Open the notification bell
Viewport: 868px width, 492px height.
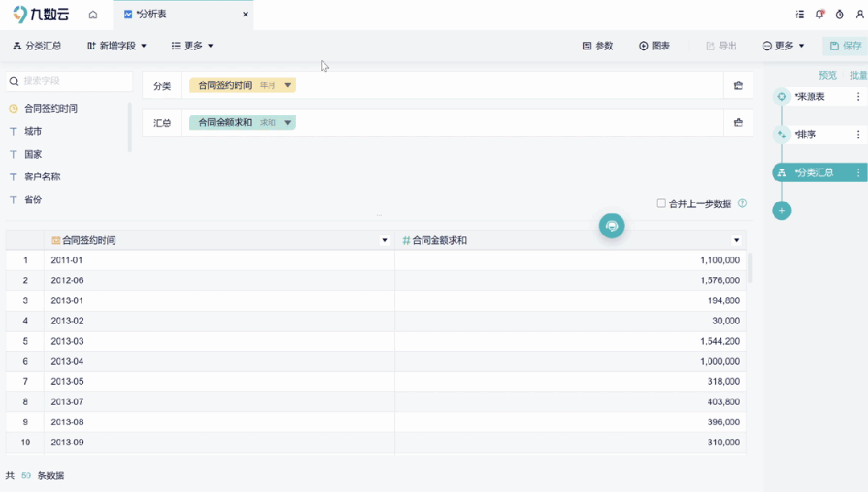coord(820,14)
